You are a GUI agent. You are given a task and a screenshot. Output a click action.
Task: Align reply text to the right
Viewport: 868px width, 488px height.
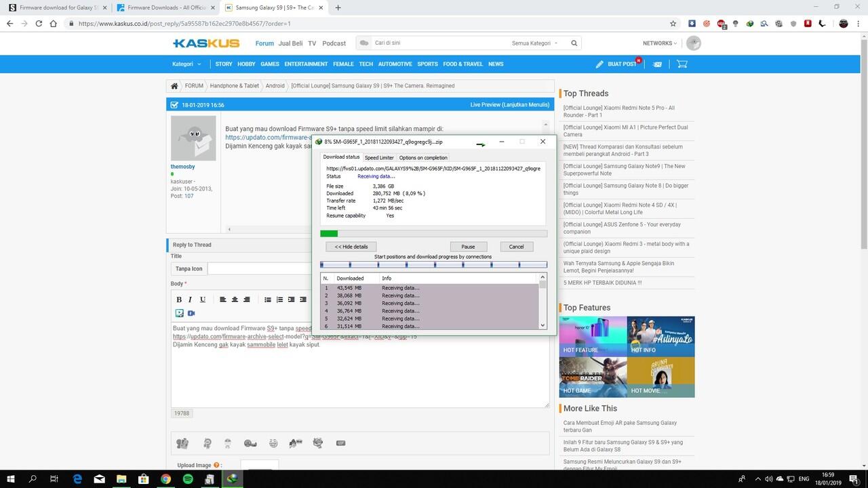coord(246,299)
